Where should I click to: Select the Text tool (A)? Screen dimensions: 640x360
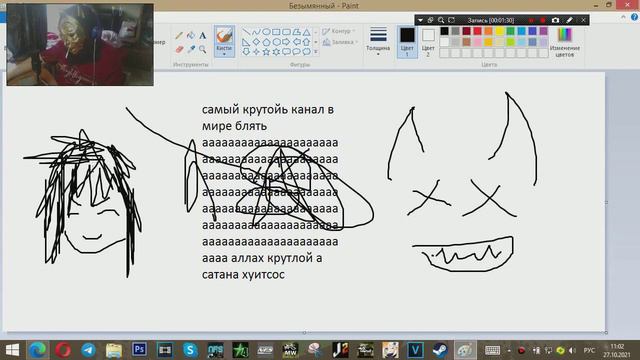(203, 36)
